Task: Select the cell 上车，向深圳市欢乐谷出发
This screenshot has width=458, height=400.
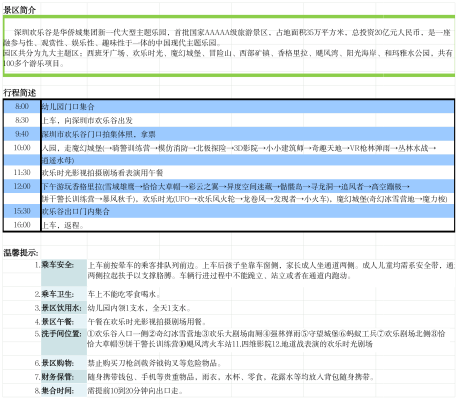Action: 248,120
